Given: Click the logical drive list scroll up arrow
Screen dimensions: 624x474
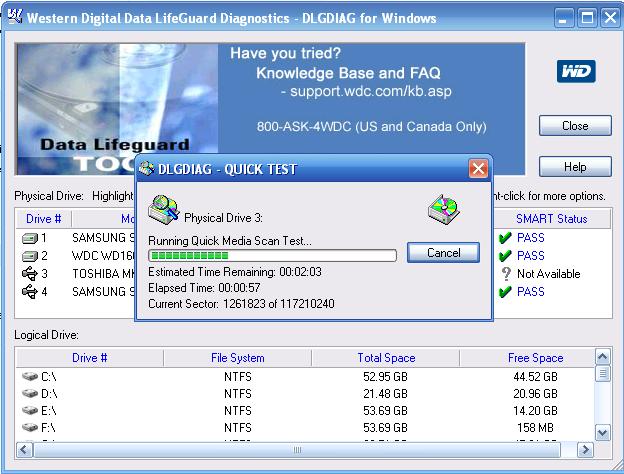Looking at the screenshot, I should click(x=603, y=357).
